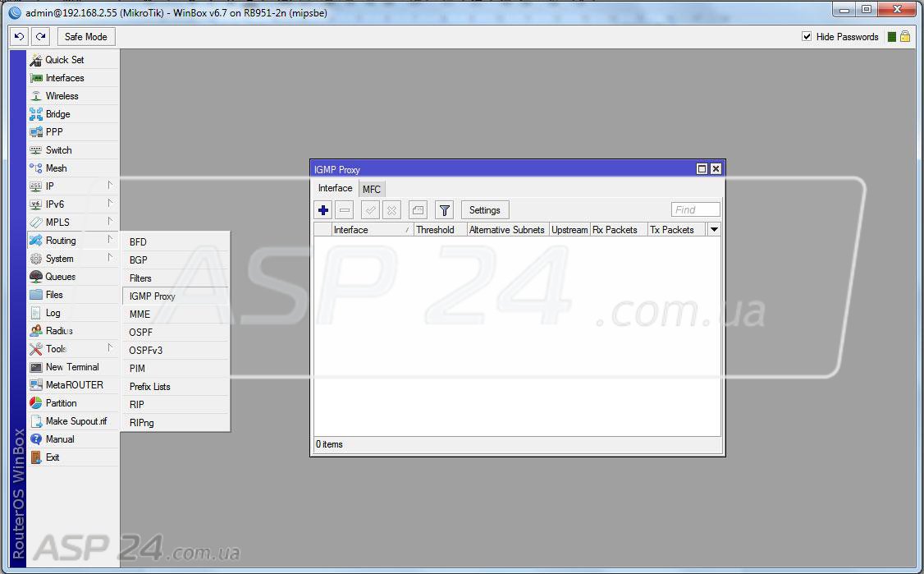The height and width of the screenshot is (574, 924).
Task: Open New Terminal in sidebar
Action: coord(71,367)
